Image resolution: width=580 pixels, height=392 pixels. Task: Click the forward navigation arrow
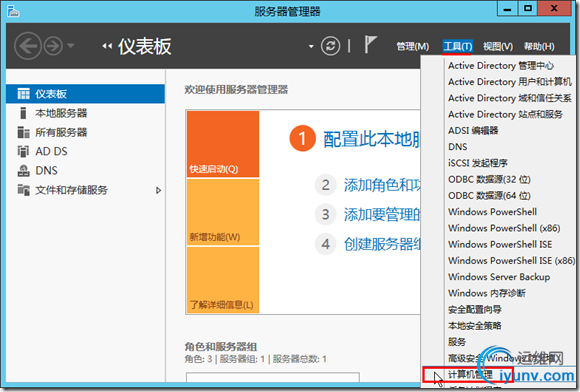pyautogui.click(x=53, y=46)
